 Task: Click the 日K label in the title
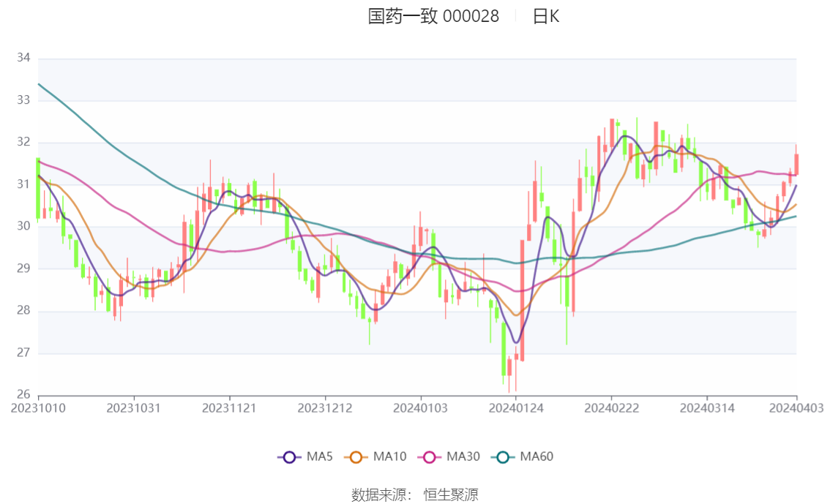[546, 16]
